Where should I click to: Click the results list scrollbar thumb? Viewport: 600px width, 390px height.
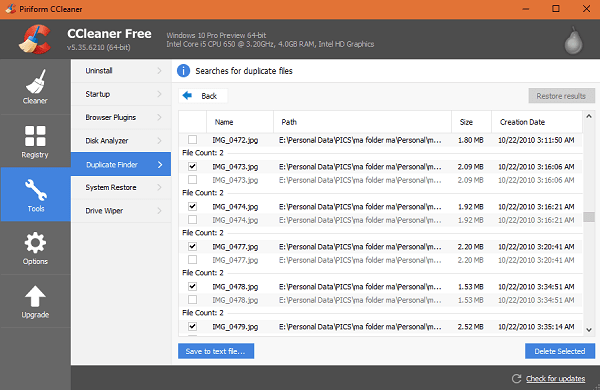pos(589,217)
